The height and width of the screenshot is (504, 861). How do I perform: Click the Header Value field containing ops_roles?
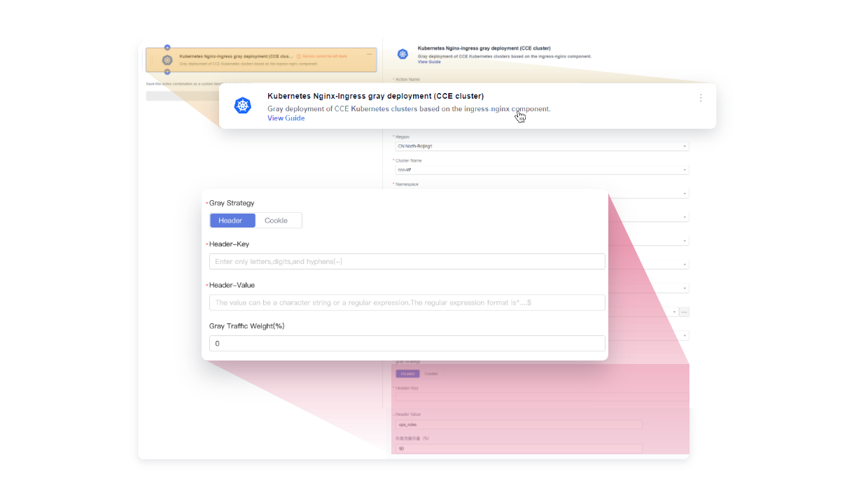(x=519, y=425)
